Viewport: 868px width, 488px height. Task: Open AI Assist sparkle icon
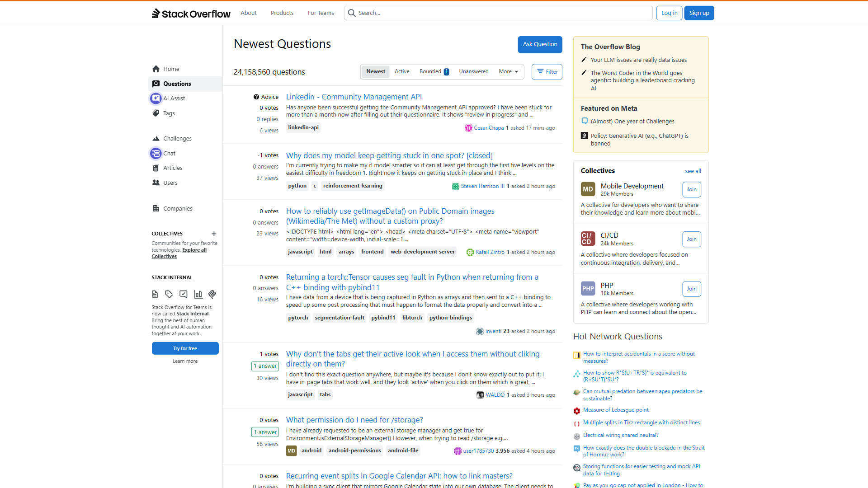156,98
